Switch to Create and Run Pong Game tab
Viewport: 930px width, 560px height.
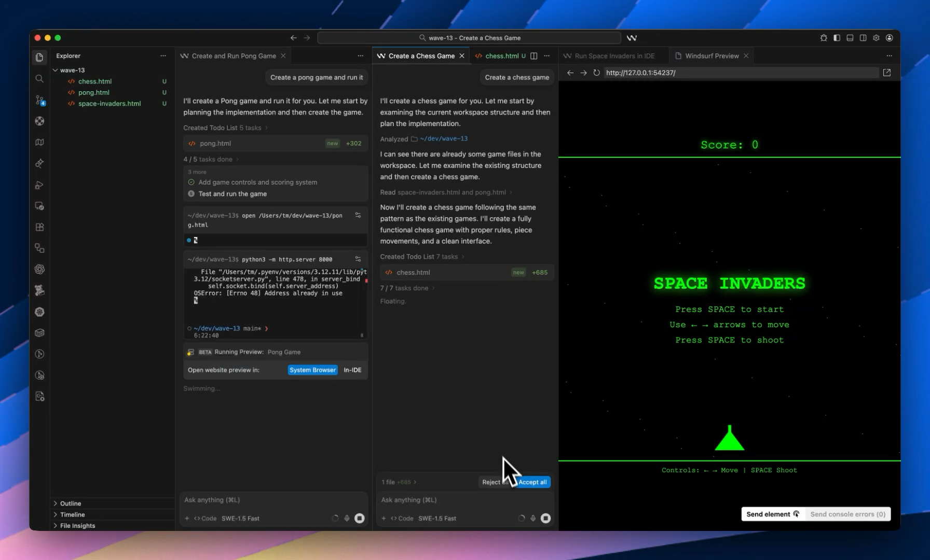[234, 56]
